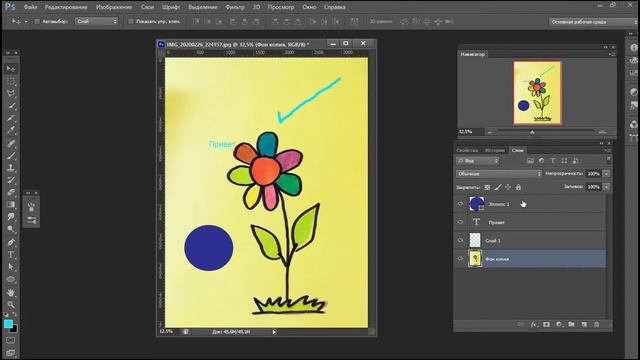Open the Обычные blend mode dropdown
This screenshot has width=640, height=360.
point(499,174)
